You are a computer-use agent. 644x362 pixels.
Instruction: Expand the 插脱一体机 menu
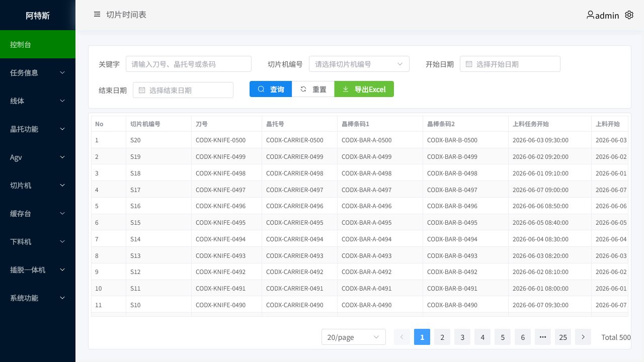click(x=38, y=269)
